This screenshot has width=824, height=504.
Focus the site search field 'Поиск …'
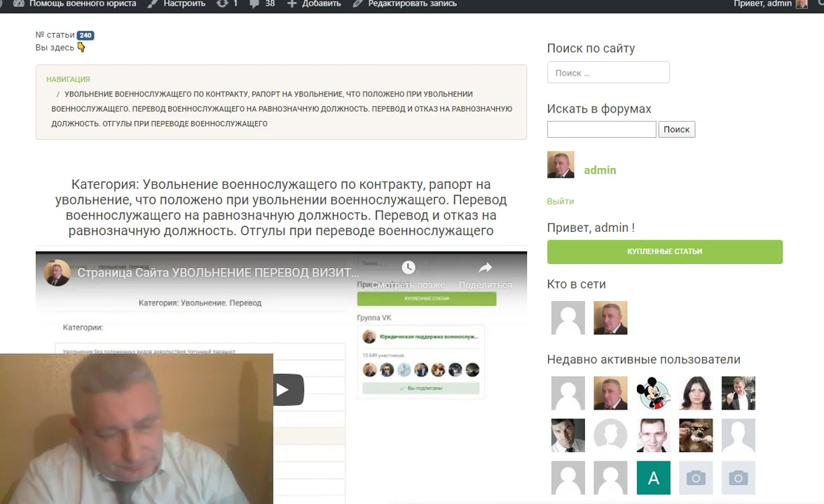tap(608, 73)
